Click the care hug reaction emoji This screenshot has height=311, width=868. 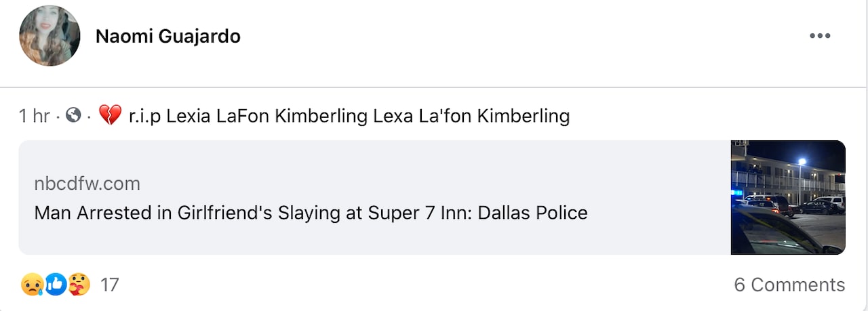[79, 285]
